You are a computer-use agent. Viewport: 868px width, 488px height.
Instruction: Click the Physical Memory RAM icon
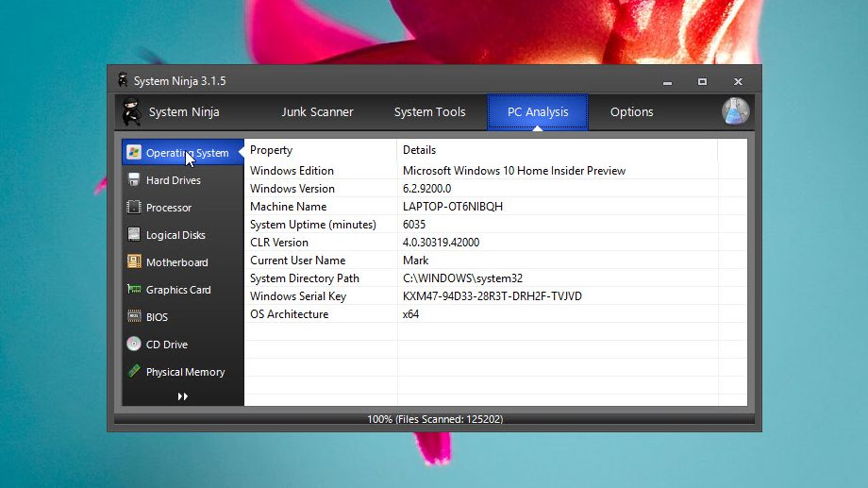coord(133,371)
